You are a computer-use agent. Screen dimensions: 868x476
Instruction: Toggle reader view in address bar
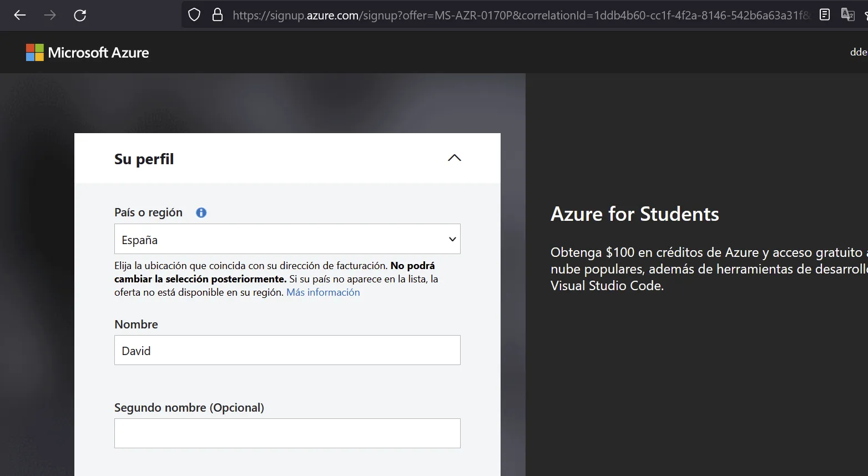[x=825, y=15]
